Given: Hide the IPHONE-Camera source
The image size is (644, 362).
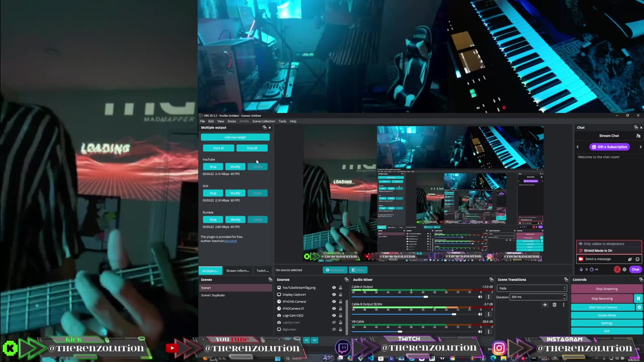Looking at the screenshot, I should click(334, 302).
